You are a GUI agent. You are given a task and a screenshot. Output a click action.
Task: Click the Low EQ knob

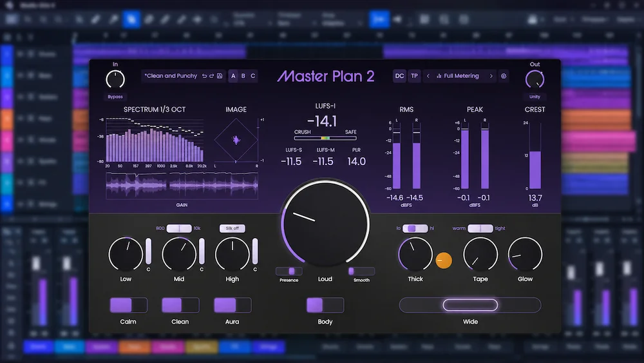click(126, 254)
